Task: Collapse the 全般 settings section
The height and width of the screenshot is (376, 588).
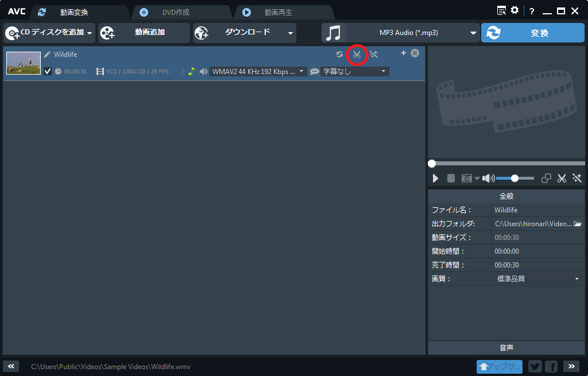Action: 506,196
